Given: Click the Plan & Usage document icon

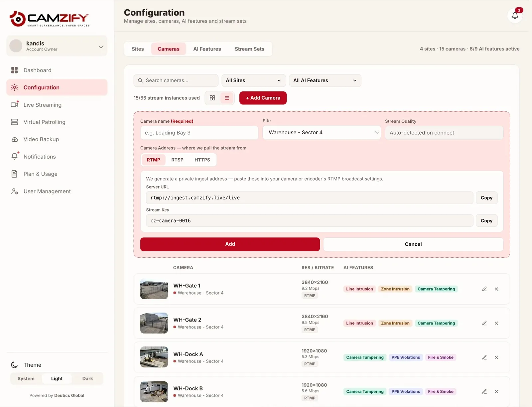Looking at the screenshot, I should click(14, 174).
